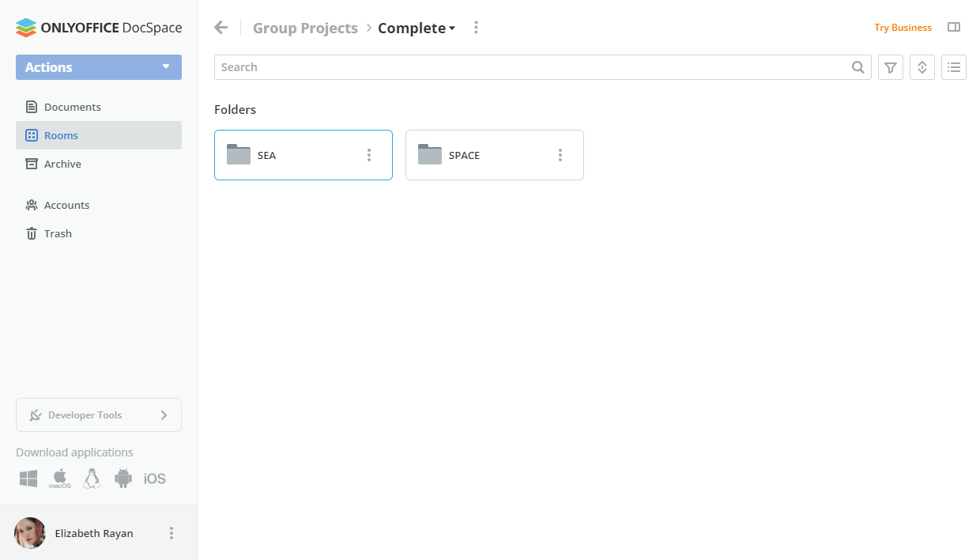
Task: Click the back arrow icon
Action: click(221, 28)
